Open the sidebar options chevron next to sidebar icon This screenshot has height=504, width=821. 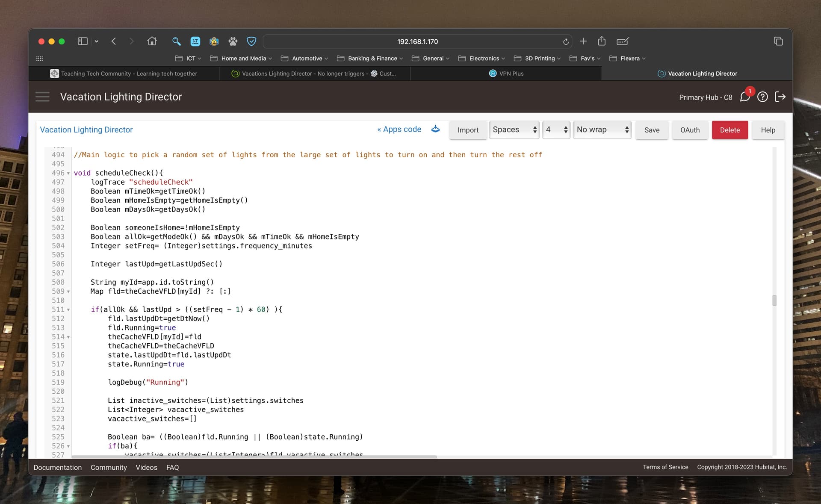97,41
